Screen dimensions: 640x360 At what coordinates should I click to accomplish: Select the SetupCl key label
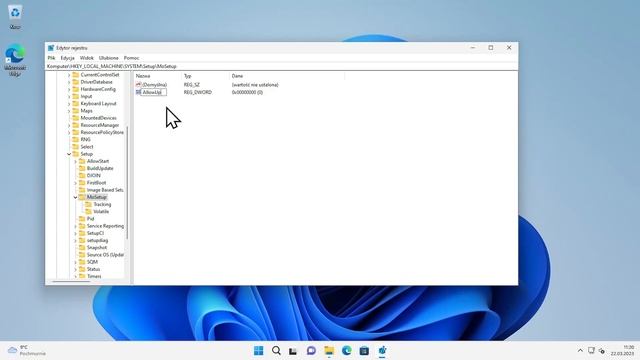[95, 233]
